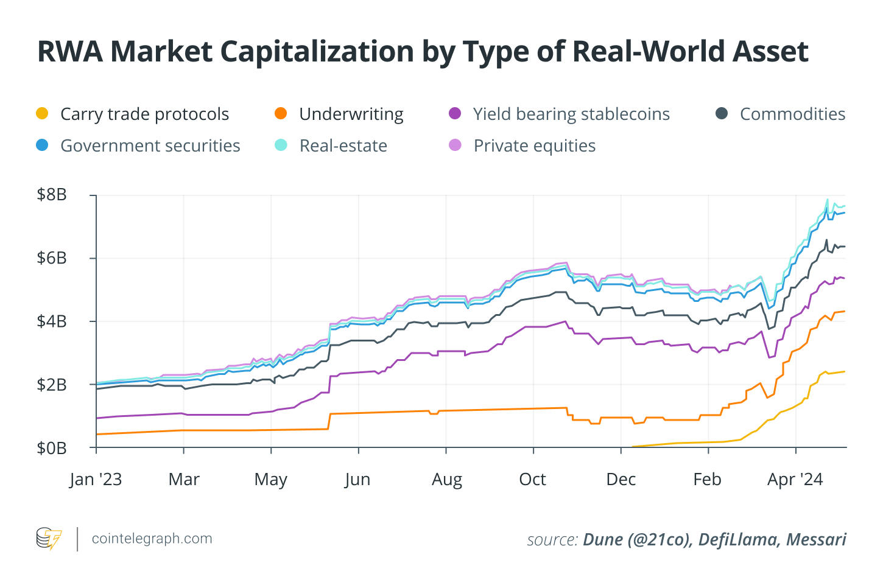Viewport: 883px width, 588px height.
Task: Select the Apr '24 axis label
Action: pos(795,480)
